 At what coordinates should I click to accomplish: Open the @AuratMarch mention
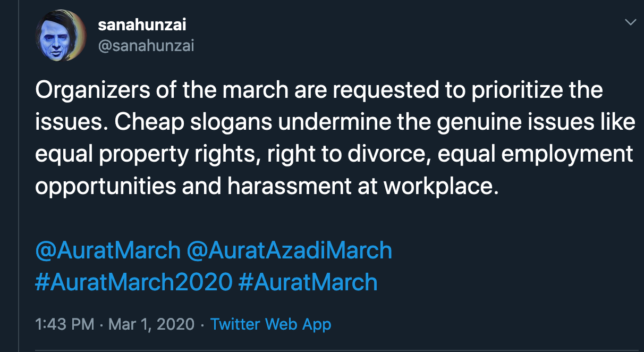(108, 250)
